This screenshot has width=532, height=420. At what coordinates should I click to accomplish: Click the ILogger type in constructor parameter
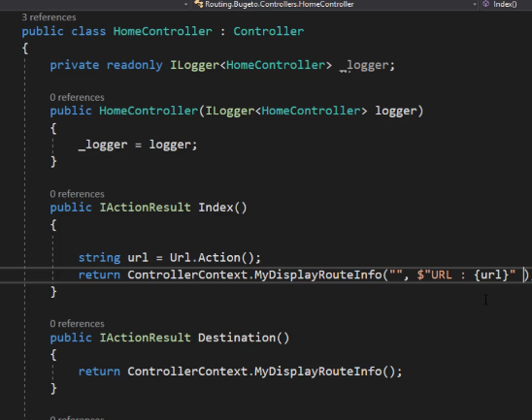tap(230, 111)
